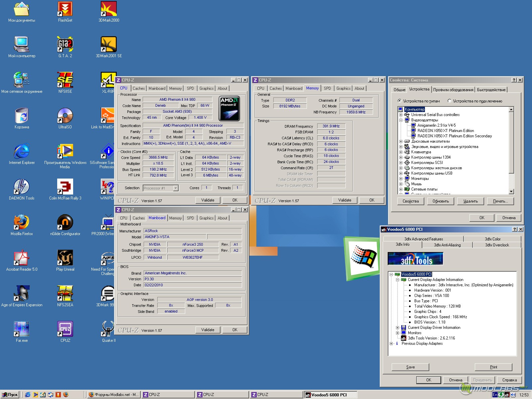Expand the Previous Display Adapters node
This screenshot has width=532, height=399.
[x=391, y=343]
